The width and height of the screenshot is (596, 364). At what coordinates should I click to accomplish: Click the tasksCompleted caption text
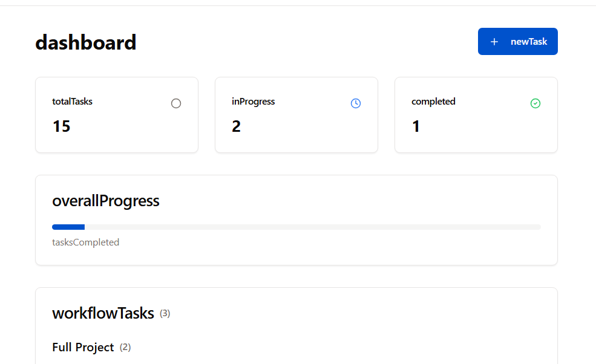(85, 242)
